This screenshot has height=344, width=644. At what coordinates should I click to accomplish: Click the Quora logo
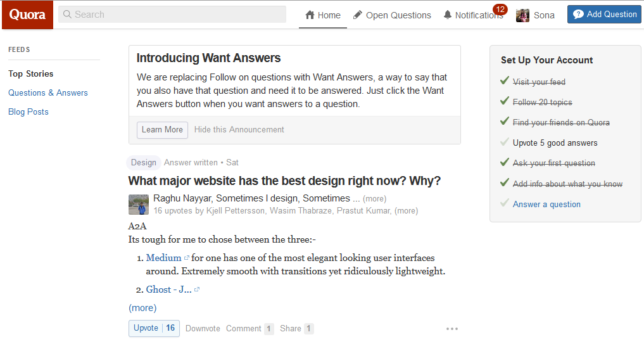pyautogui.click(x=27, y=15)
